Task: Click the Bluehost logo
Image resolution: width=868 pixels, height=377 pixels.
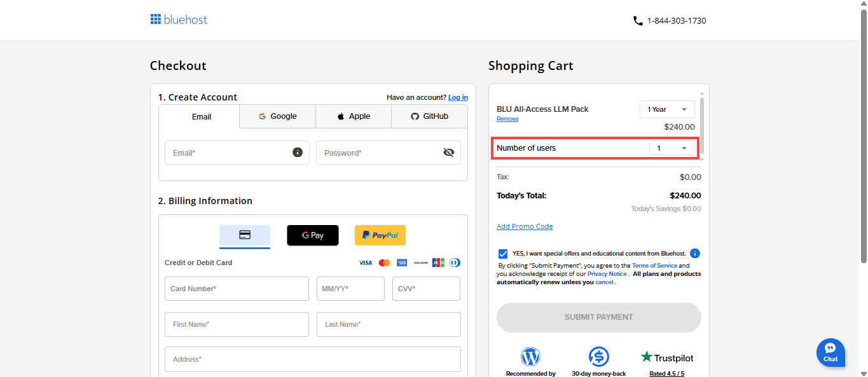Action: [179, 20]
